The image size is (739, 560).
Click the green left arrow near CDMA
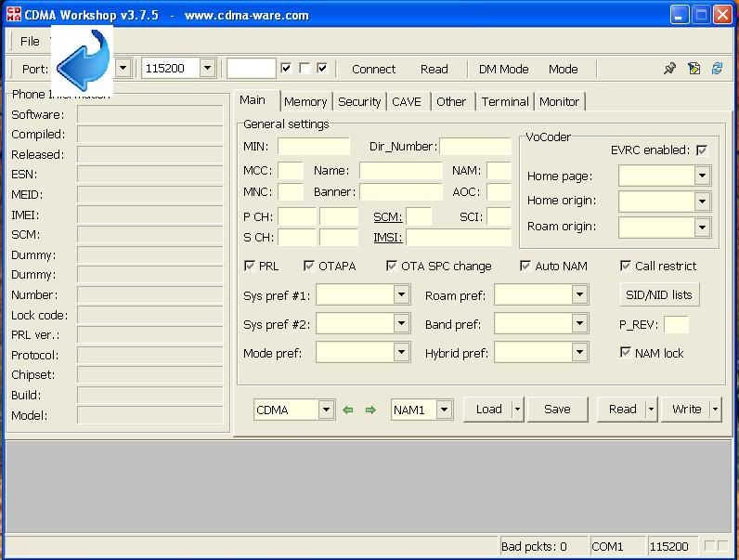[x=348, y=410]
